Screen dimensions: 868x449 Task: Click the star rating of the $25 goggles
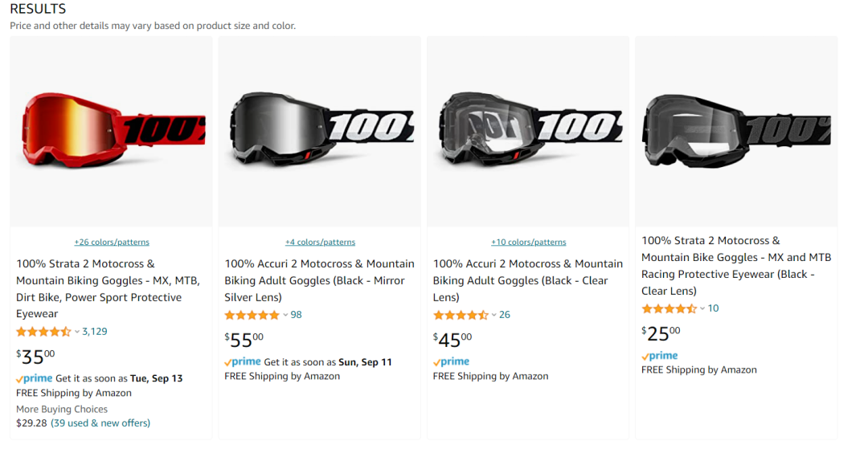click(x=669, y=308)
